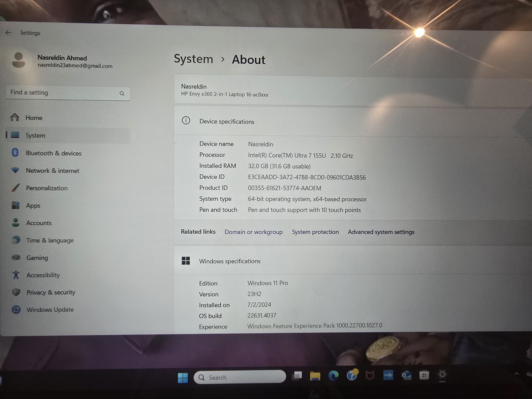This screenshot has height=399, width=532.
Task: Show hidden system tray icons
Action: [516, 374]
